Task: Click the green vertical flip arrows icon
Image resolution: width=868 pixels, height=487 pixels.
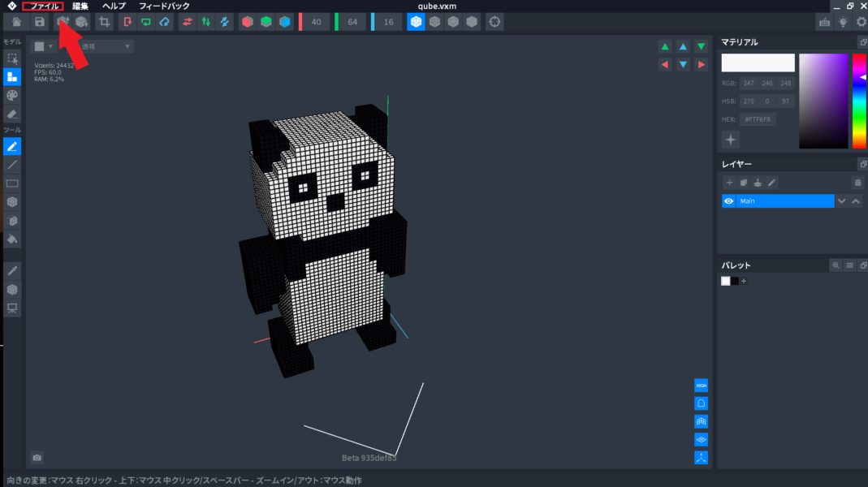Action: point(206,22)
